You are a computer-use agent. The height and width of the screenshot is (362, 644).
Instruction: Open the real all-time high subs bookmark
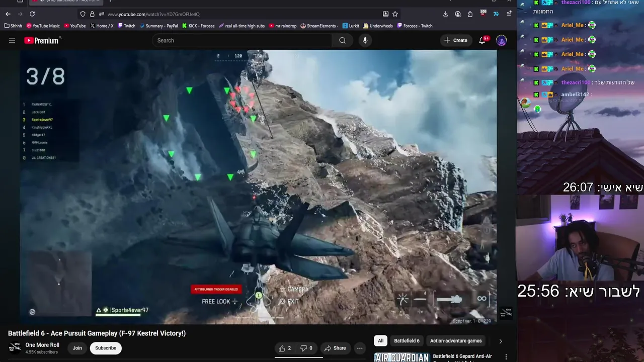click(242, 26)
